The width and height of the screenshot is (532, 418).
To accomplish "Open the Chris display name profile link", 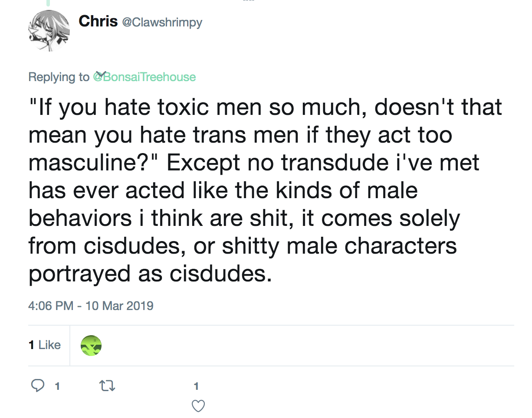I will click(98, 21).
